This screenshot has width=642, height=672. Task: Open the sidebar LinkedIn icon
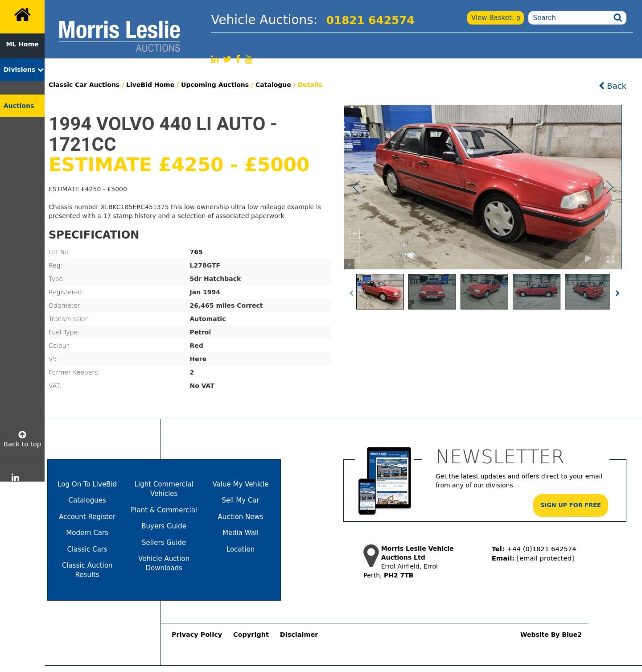click(x=15, y=478)
